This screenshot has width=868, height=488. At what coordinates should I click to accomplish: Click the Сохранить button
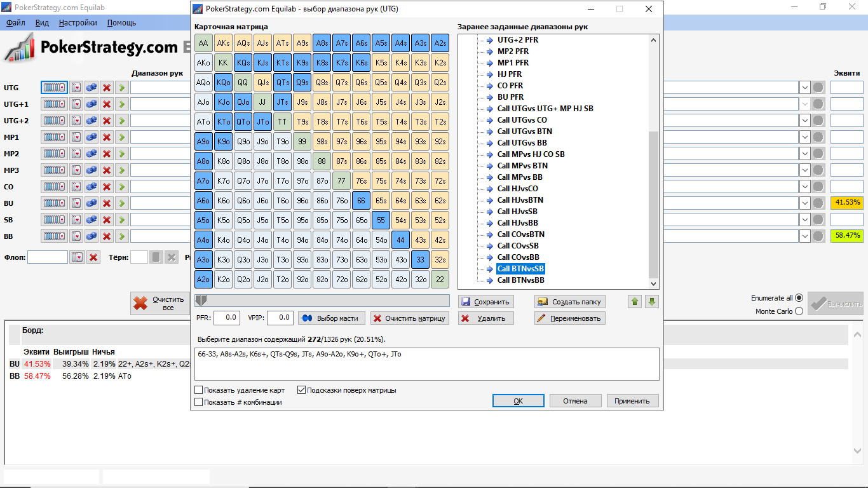pyautogui.click(x=486, y=302)
